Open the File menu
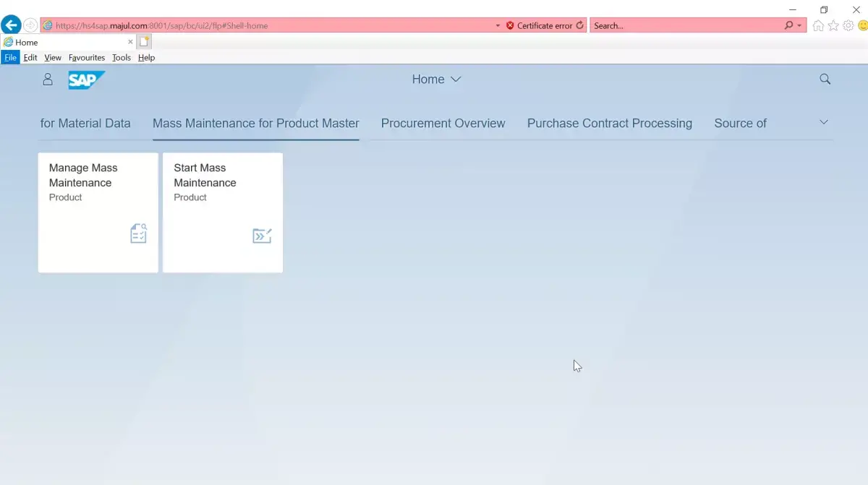 click(x=10, y=57)
